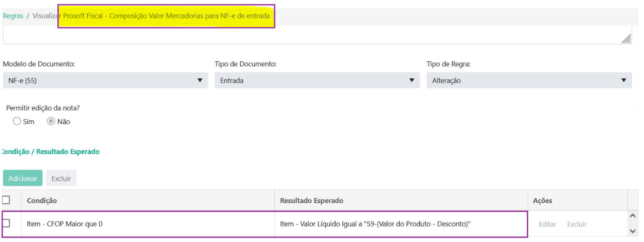Select the Sim radio button

click(17, 122)
